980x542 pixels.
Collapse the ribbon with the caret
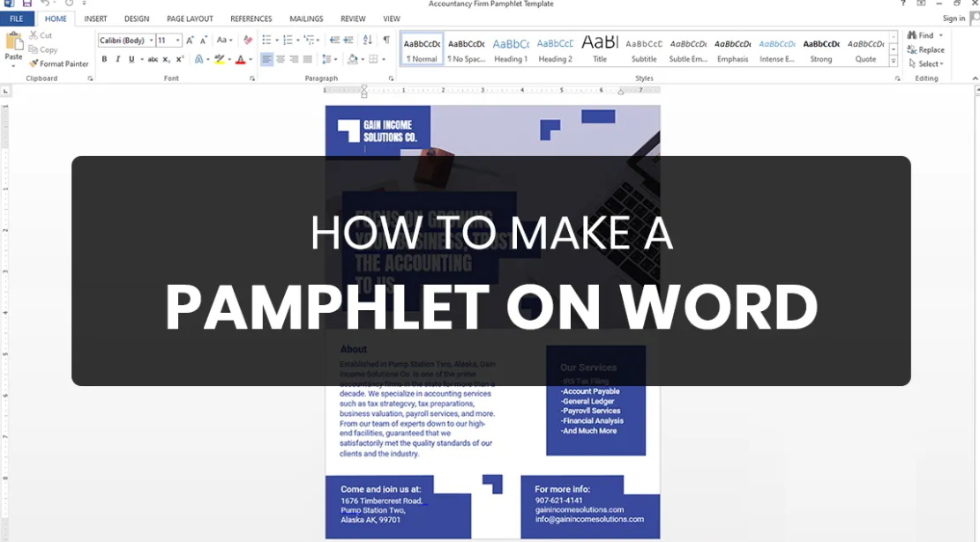click(x=975, y=78)
